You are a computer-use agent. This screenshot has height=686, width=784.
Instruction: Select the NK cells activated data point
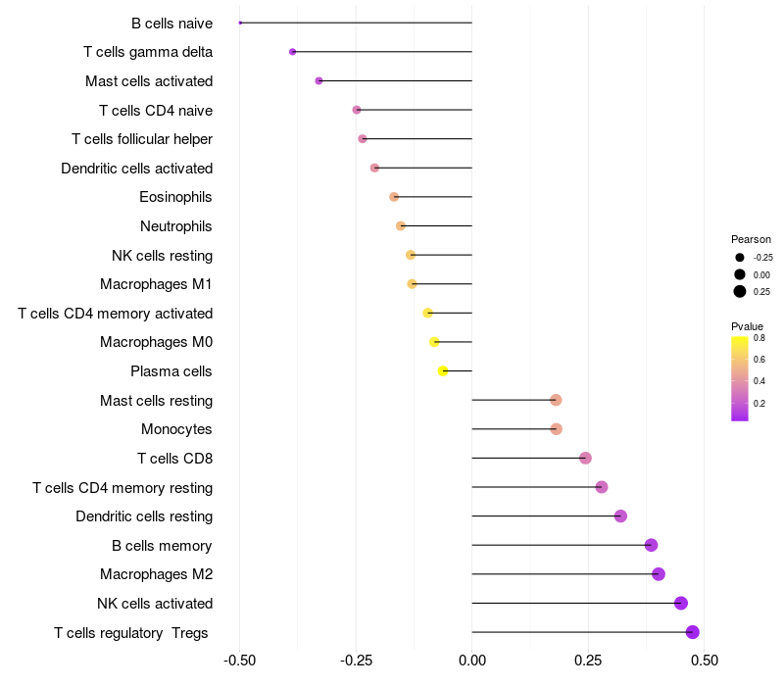click(x=681, y=603)
